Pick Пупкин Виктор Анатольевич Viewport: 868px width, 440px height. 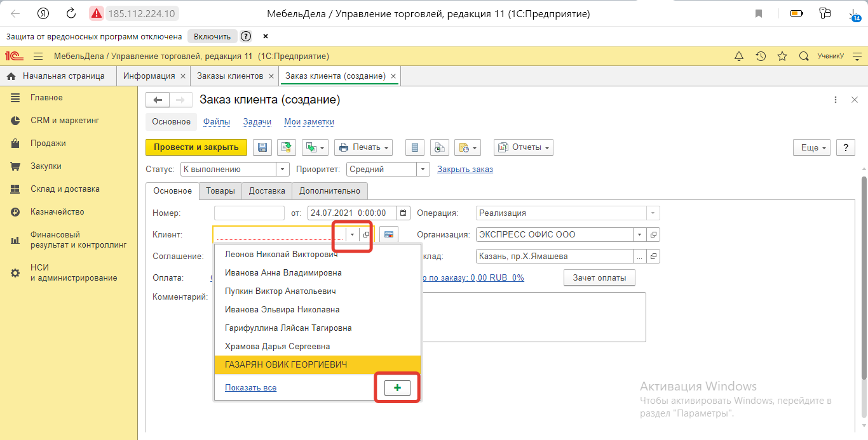[x=318, y=291]
